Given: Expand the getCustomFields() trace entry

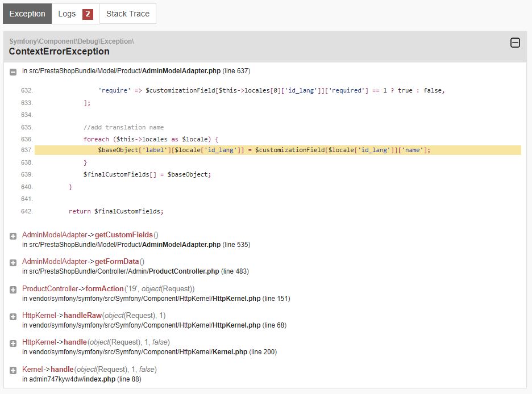Looking at the screenshot, I should (x=13, y=236).
